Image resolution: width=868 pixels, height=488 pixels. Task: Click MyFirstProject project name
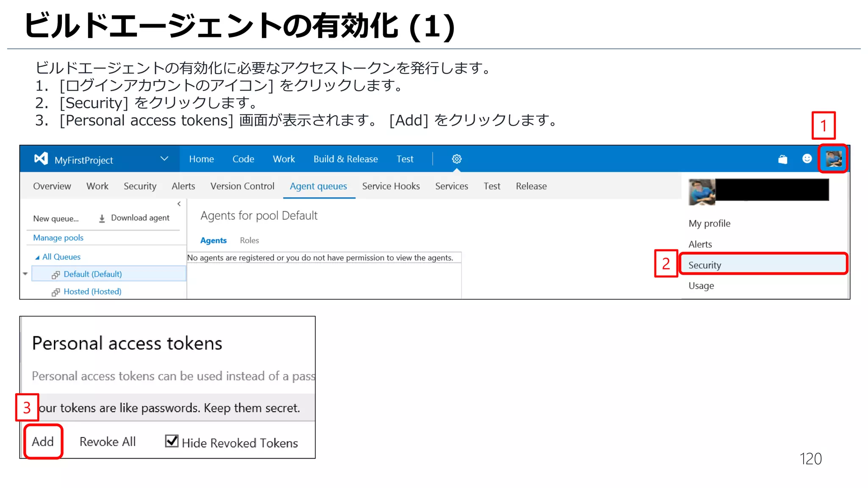tap(83, 161)
